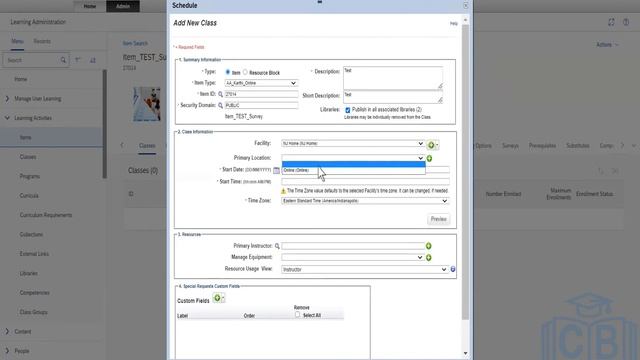The height and width of the screenshot is (360, 640).
Task: Open the Surveys tab in background page
Action: [x=510, y=146]
